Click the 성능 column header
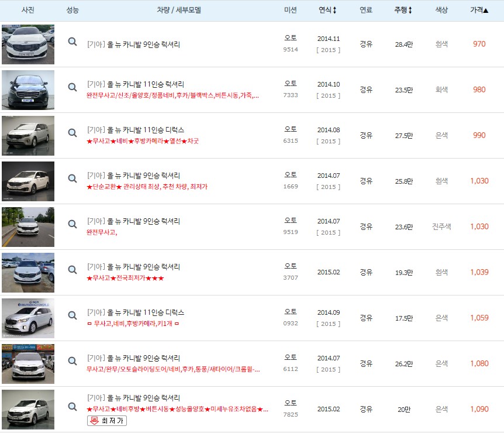This screenshot has height=433, width=504. (x=73, y=10)
